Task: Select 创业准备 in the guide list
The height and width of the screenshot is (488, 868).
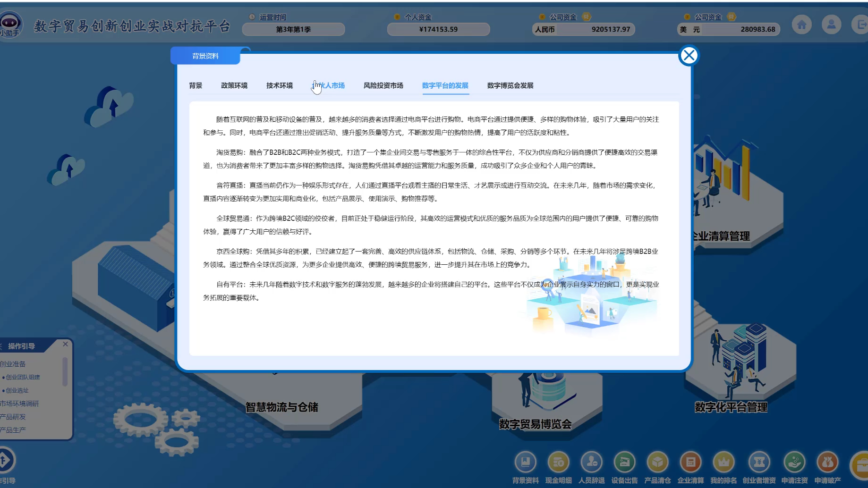Action: pyautogui.click(x=13, y=364)
